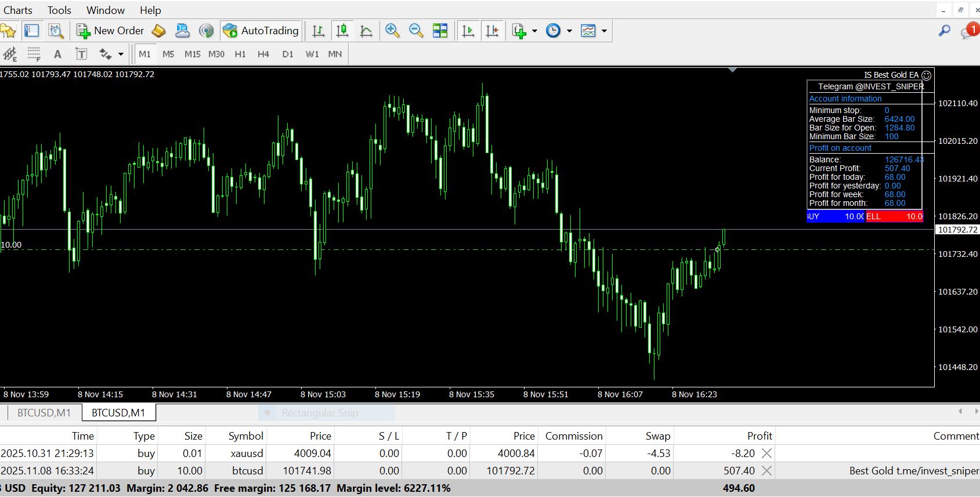Viewport: 980px width, 497px height.
Task: Select the H1 timeframe button
Action: 240,55
